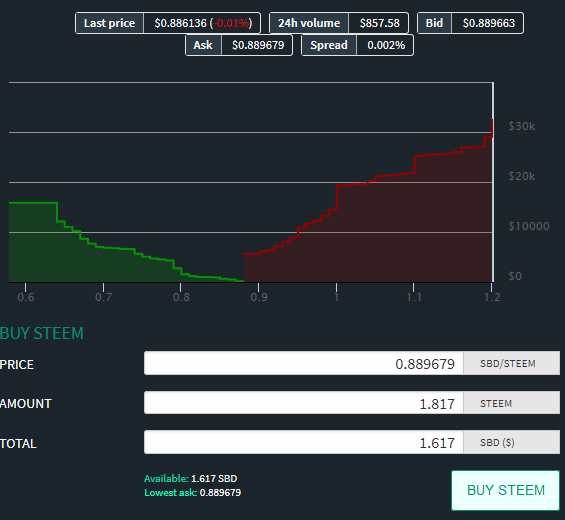Click the Lowest ask 0.889679 link
The height and width of the screenshot is (520, 565).
click(x=192, y=493)
